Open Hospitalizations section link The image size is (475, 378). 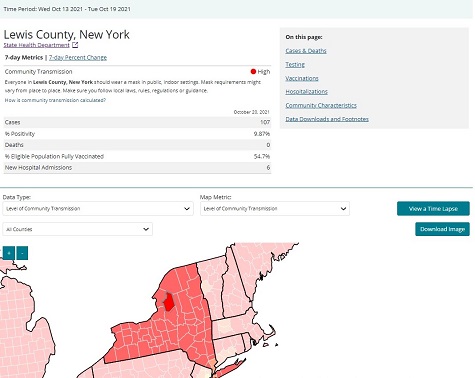pos(307,92)
